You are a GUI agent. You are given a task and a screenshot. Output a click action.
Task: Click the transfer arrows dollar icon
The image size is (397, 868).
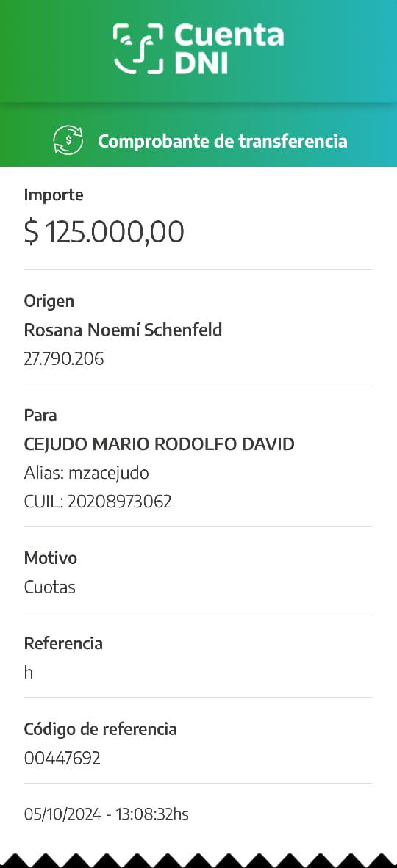tap(68, 140)
